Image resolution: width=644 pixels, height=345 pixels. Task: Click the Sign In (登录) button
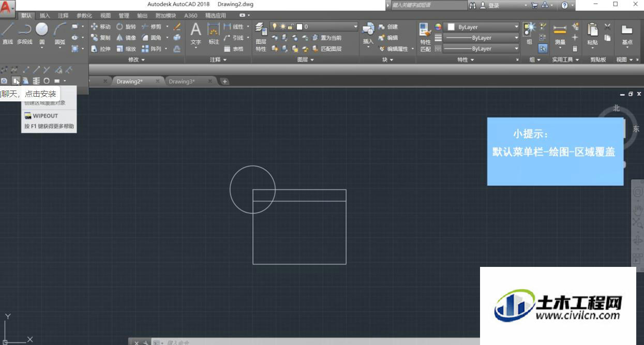pyautogui.click(x=490, y=5)
